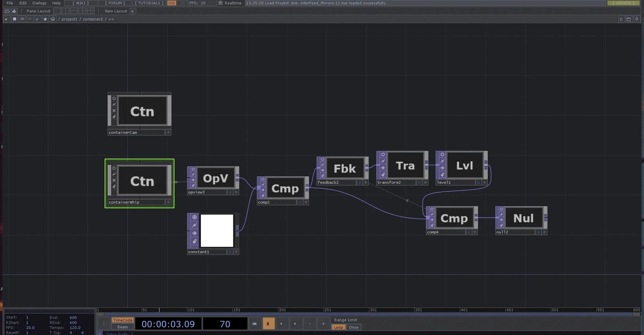Reset timeline to start frame
Screen dimensions: 644x335
click(x=254, y=324)
